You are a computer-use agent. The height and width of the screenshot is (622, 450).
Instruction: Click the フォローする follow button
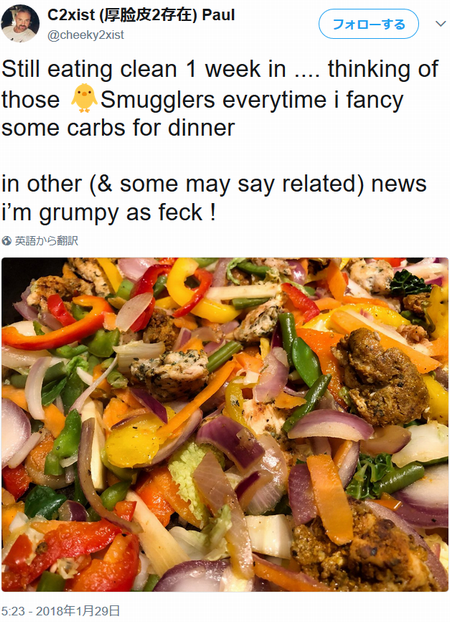click(x=368, y=24)
